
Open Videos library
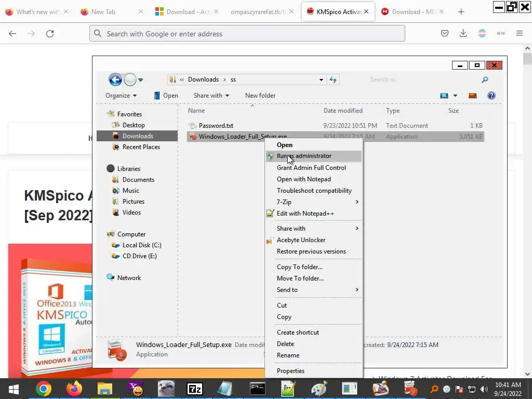click(131, 212)
